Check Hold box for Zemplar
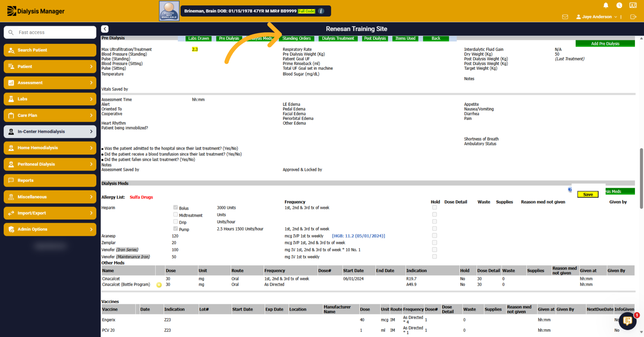 pos(434,242)
